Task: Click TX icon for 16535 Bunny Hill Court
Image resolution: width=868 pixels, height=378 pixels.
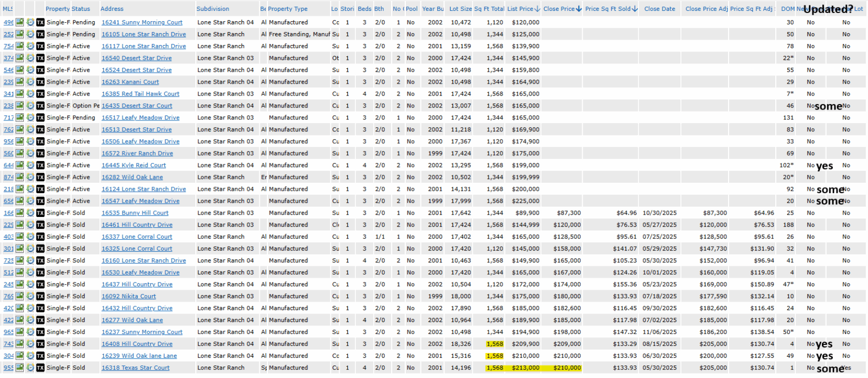Action: 40,213
